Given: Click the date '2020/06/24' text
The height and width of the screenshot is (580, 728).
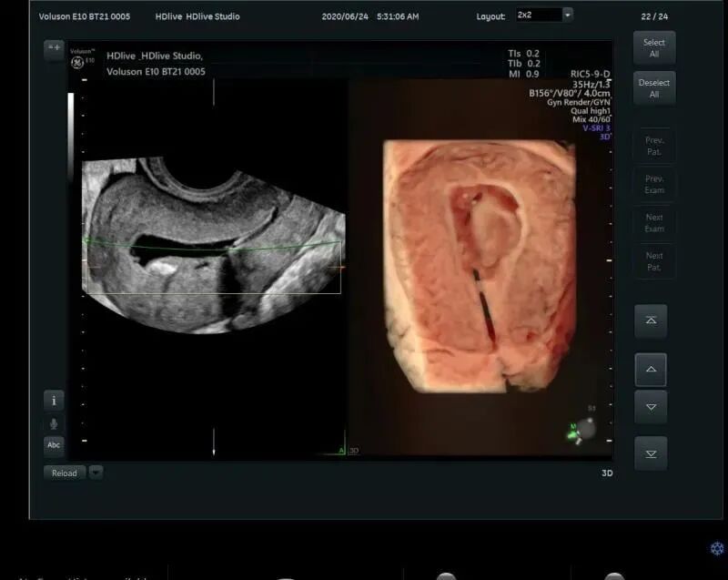Looking at the screenshot, I should (345, 16).
